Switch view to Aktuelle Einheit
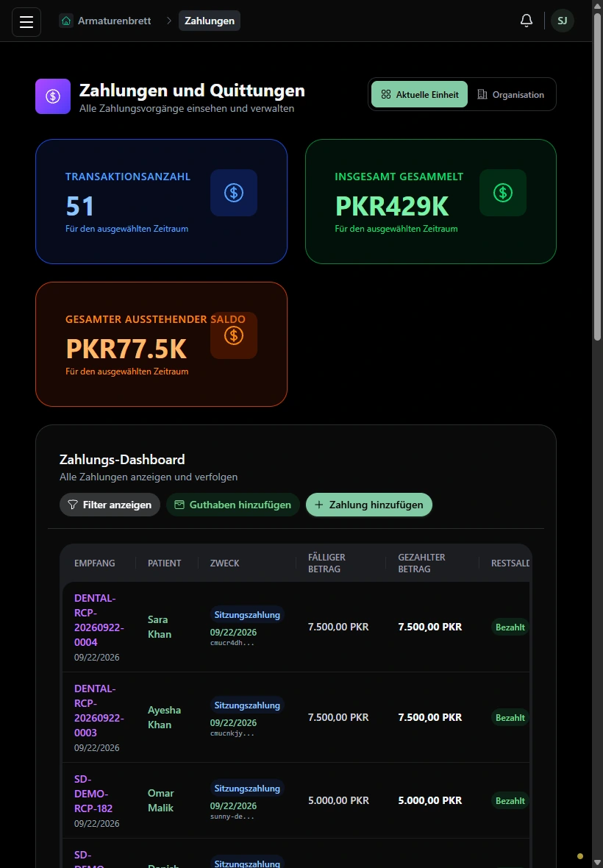 [x=419, y=95]
